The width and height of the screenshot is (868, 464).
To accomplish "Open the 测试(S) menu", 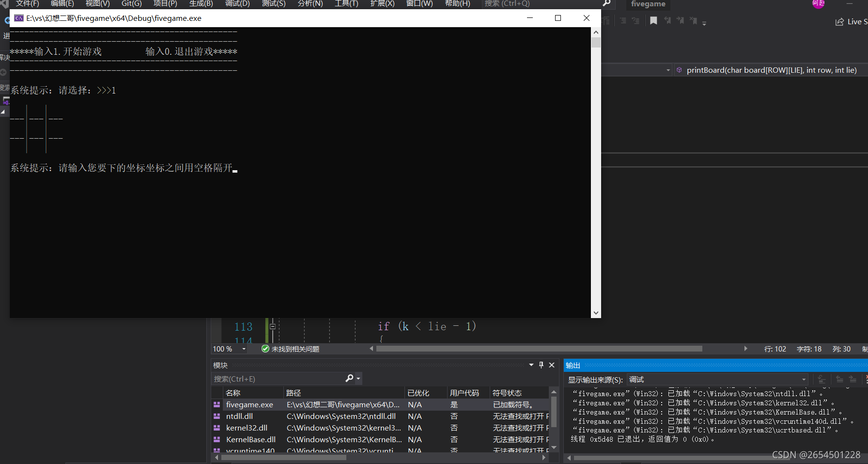I will click(x=274, y=3).
